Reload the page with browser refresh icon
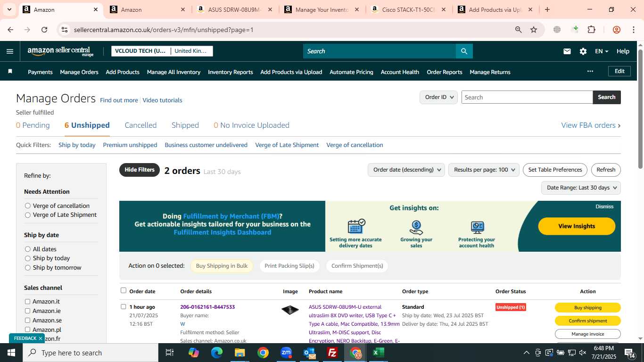The height and width of the screenshot is (362, 644). 44,30
